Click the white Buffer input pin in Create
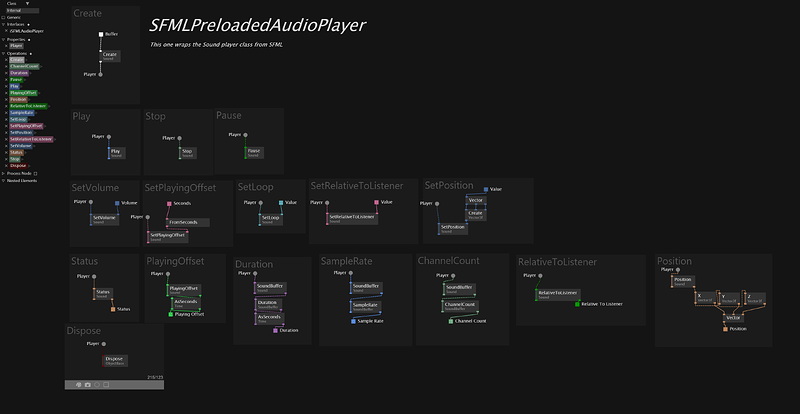This screenshot has height=414, width=800. pyautogui.click(x=101, y=34)
